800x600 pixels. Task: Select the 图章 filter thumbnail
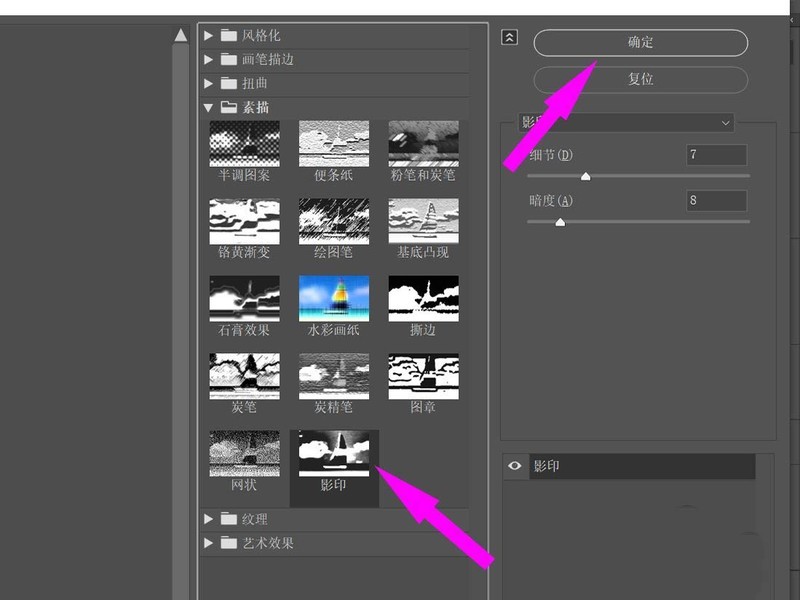click(423, 375)
